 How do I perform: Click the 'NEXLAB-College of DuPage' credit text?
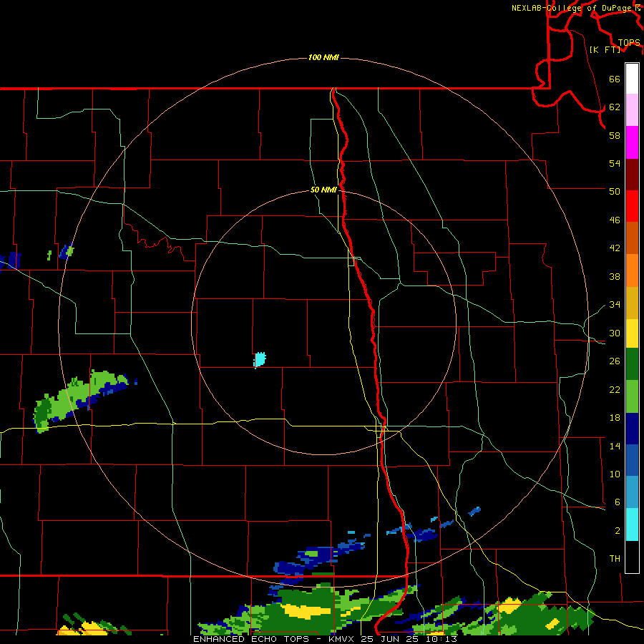tap(571, 8)
